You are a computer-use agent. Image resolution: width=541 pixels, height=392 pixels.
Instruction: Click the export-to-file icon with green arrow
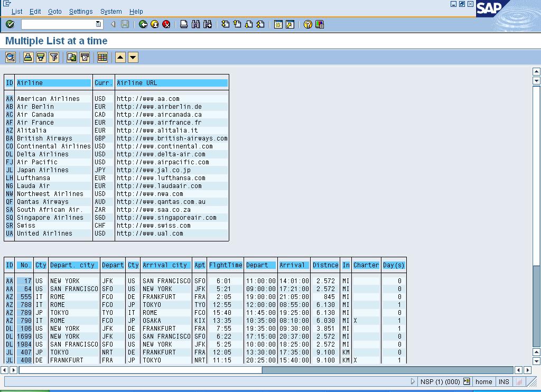[72, 57]
